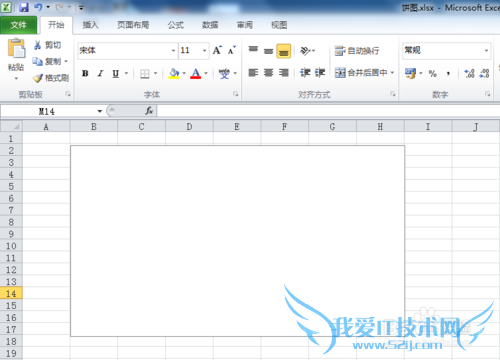Click the Undo arrow icon
Viewport: 500px width, 360px height.
coord(38,7)
